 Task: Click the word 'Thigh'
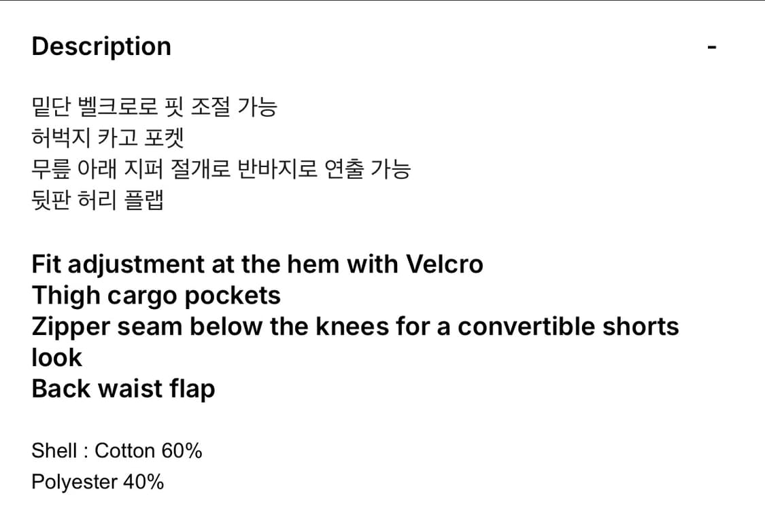[65, 295]
